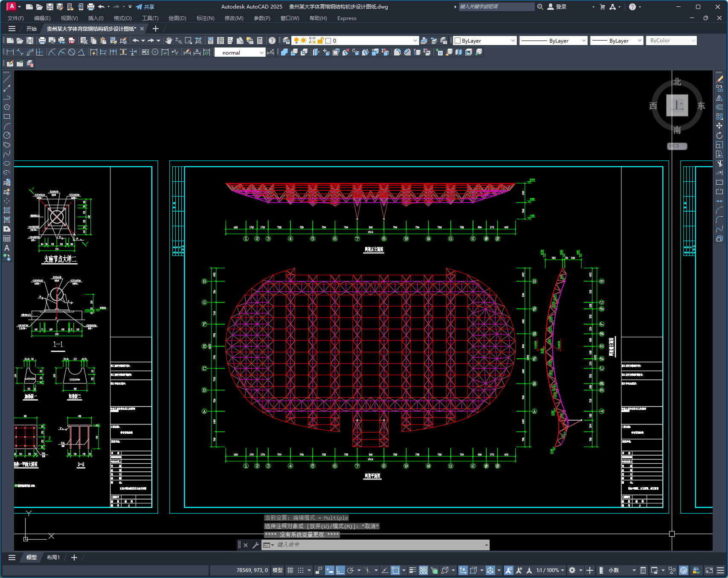The image size is (728, 578).
Task: Open a new drawing tab with plus
Action: coord(156,29)
